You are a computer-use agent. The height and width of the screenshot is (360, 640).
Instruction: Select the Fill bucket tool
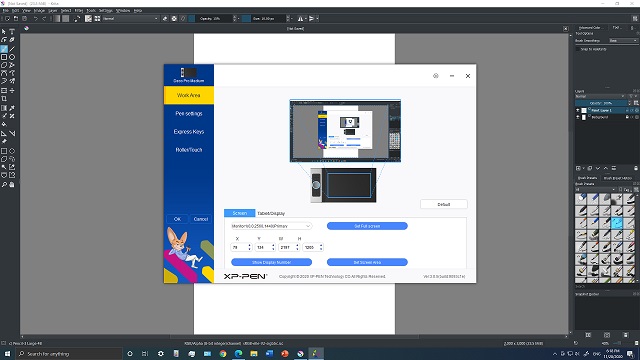(4, 124)
